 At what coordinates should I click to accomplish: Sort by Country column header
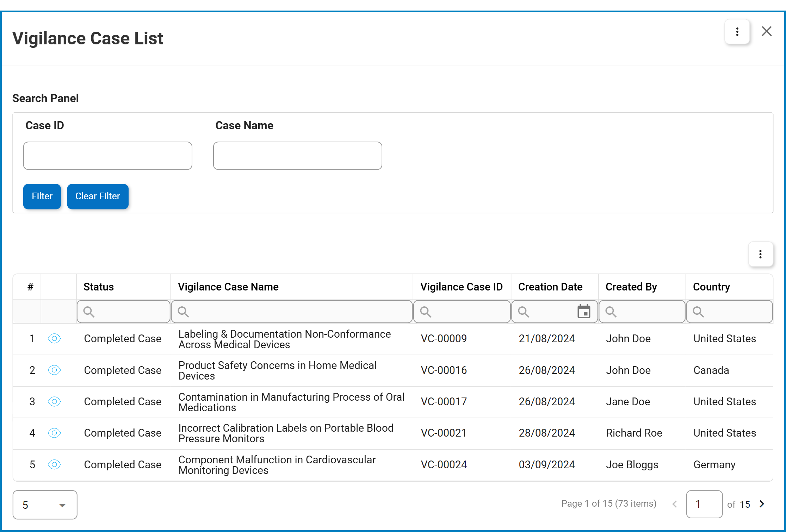711,287
